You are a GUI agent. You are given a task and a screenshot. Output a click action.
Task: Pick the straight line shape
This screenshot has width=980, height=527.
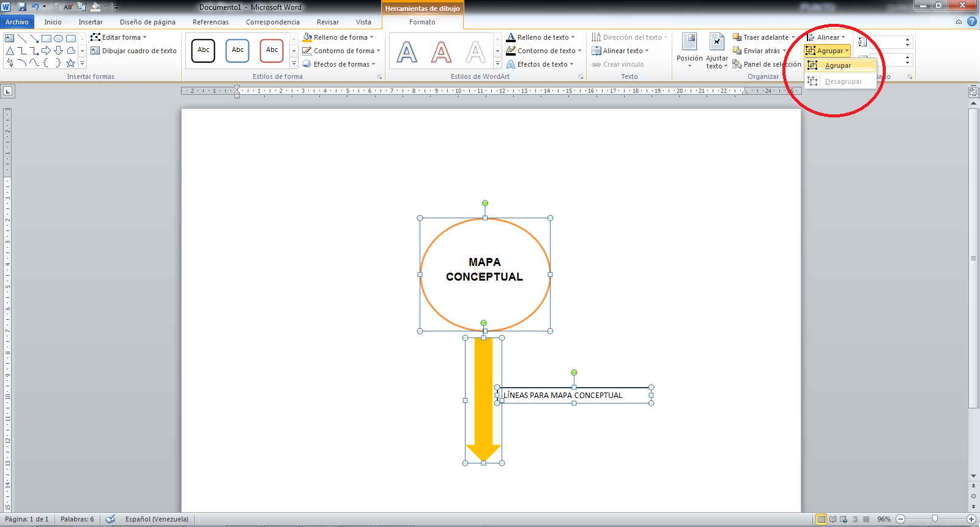[22, 38]
